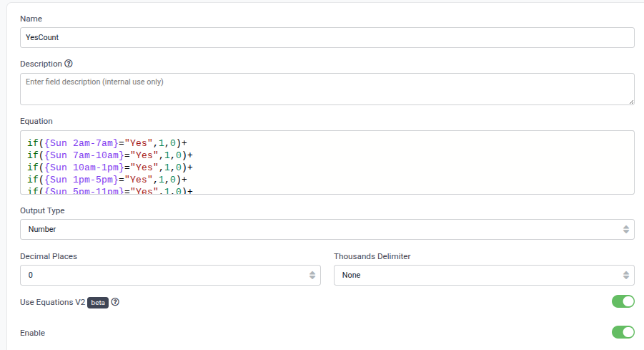Click the Sun 1pm-5pm equation line
644x350 pixels.
pos(107,179)
